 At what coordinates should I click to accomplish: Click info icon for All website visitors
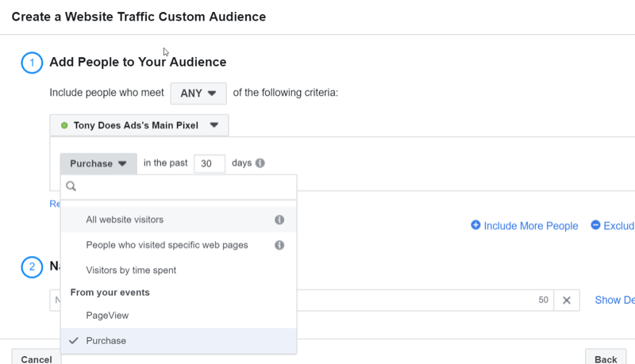279,220
